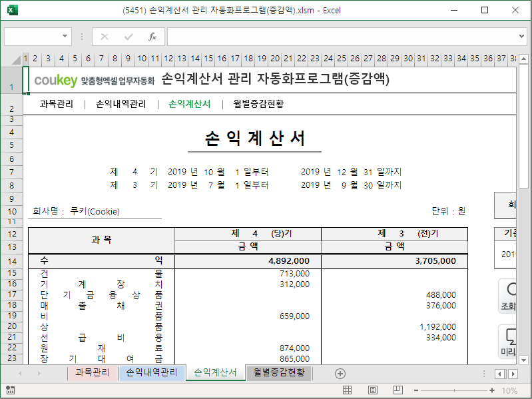
Task: Click the 쿠키(Cookie) company name cell
Action: (x=95, y=211)
